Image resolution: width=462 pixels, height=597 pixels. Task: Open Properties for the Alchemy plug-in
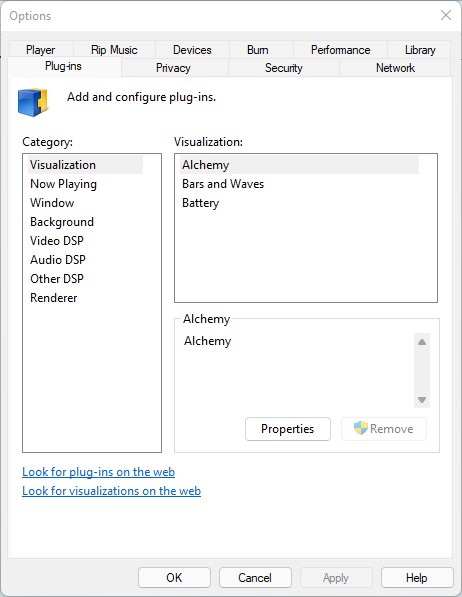(288, 429)
